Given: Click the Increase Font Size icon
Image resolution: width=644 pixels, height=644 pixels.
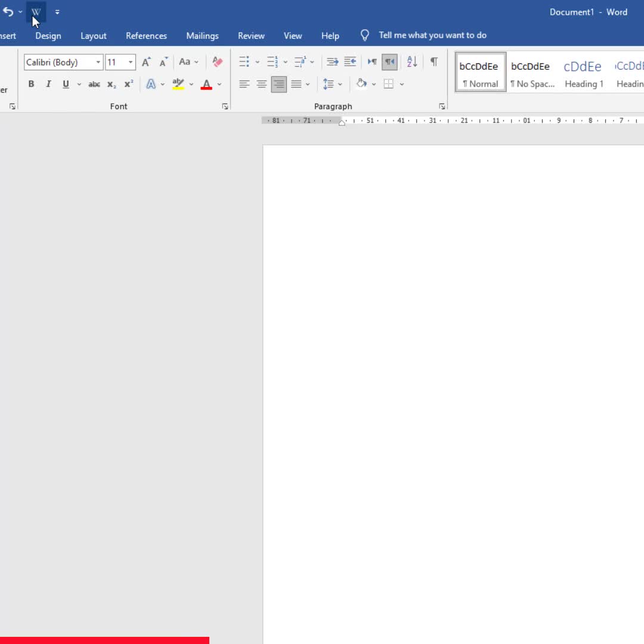Looking at the screenshot, I should pos(146,62).
